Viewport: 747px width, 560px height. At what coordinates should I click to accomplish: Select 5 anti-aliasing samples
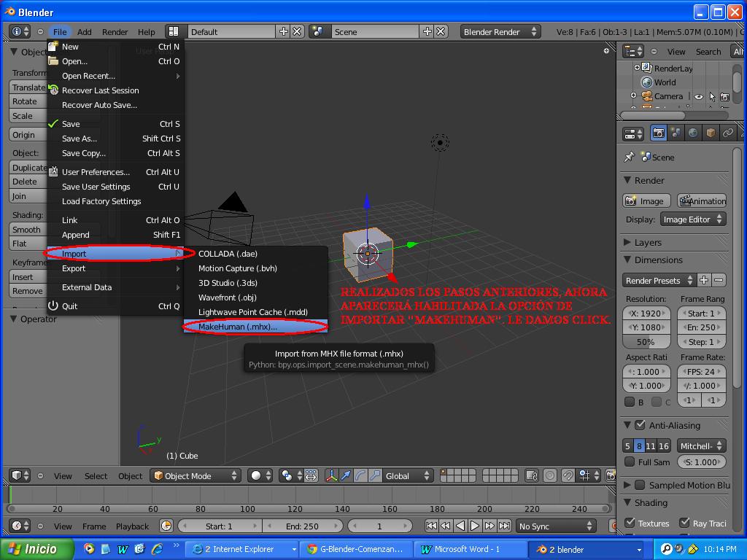628,446
